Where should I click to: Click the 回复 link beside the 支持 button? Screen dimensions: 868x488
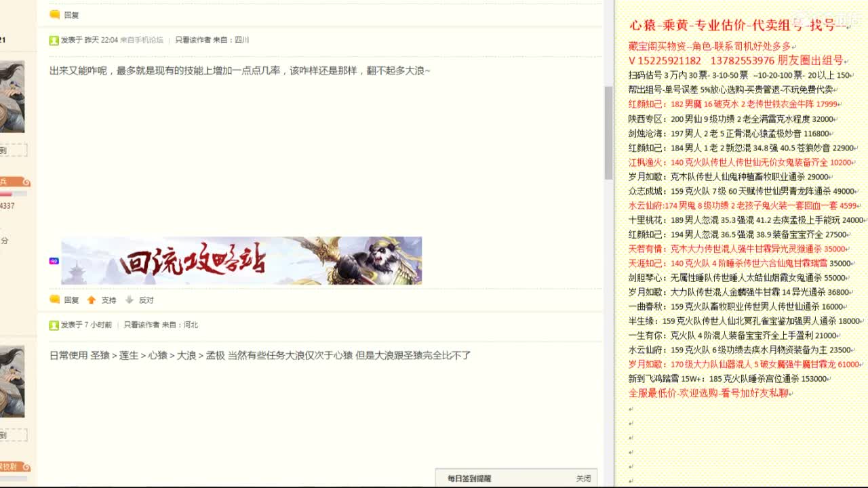(71, 300)
